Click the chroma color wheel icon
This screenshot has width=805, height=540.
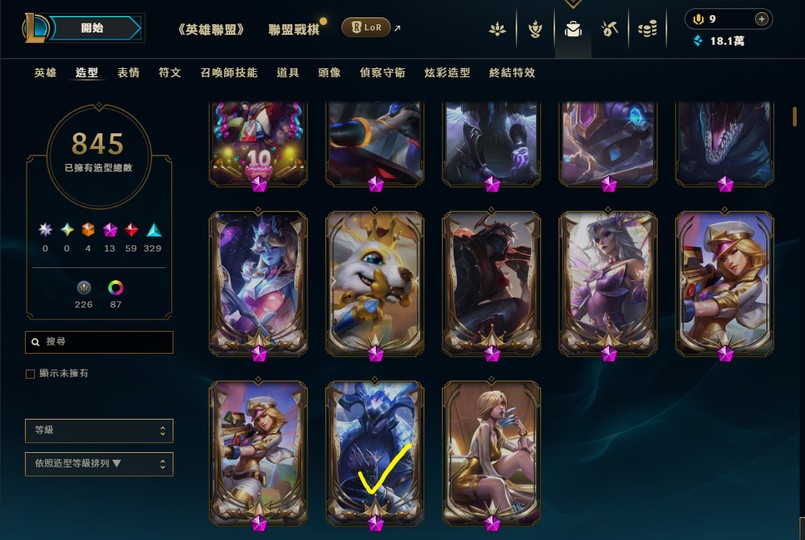[x=116, y=287]
